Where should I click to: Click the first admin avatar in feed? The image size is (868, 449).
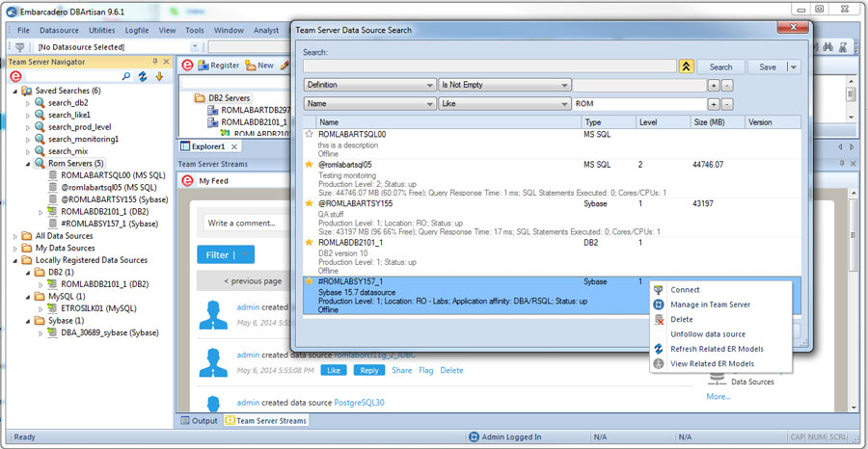pos(213,315)
